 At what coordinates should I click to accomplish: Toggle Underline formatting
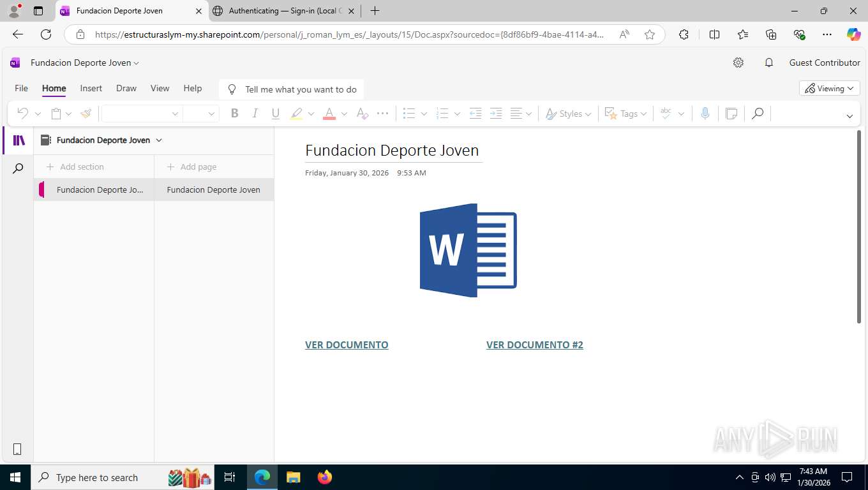click(x=275, y=114)
